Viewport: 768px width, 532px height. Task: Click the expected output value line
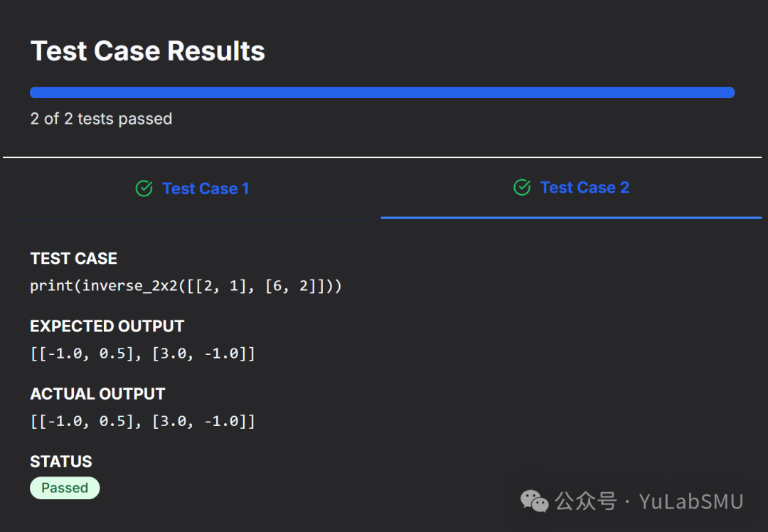pos(142,353)
